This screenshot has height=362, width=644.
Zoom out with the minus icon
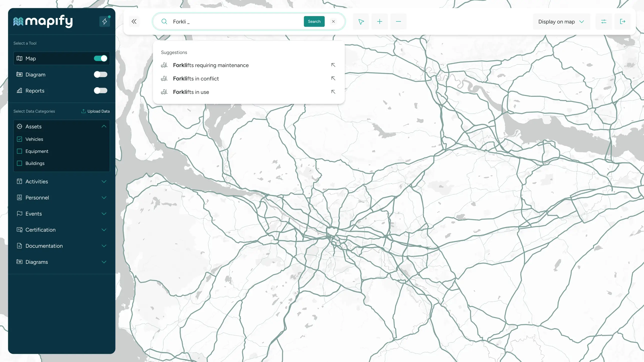click(398, 22)
